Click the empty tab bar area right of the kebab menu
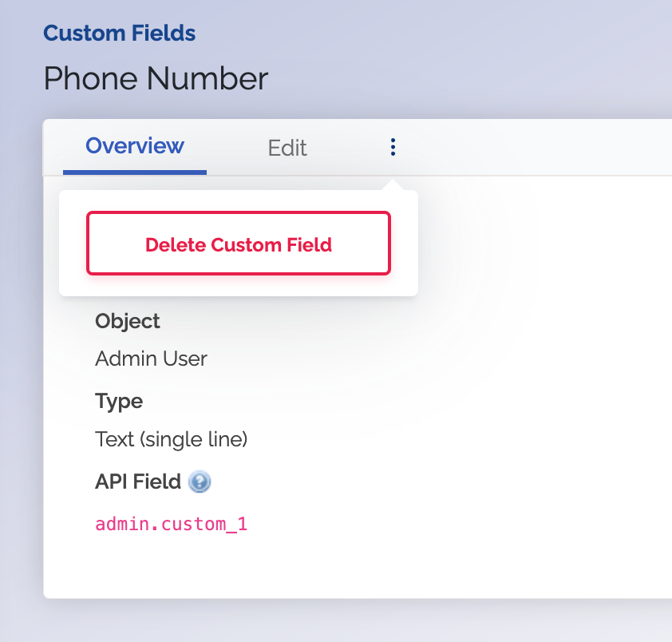Image resolution: width=672 pixels, height=642 pixels. (536, 147)
